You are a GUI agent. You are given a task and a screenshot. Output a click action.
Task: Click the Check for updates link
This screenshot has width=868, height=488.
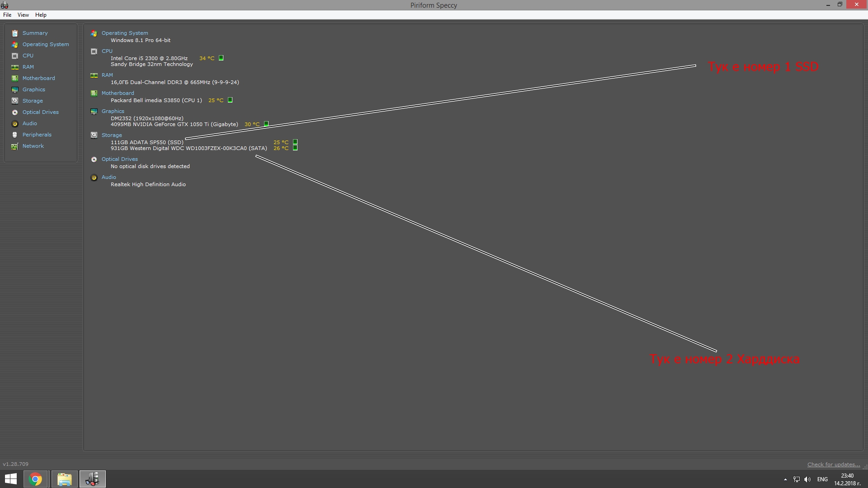click(x=834, y=465)
